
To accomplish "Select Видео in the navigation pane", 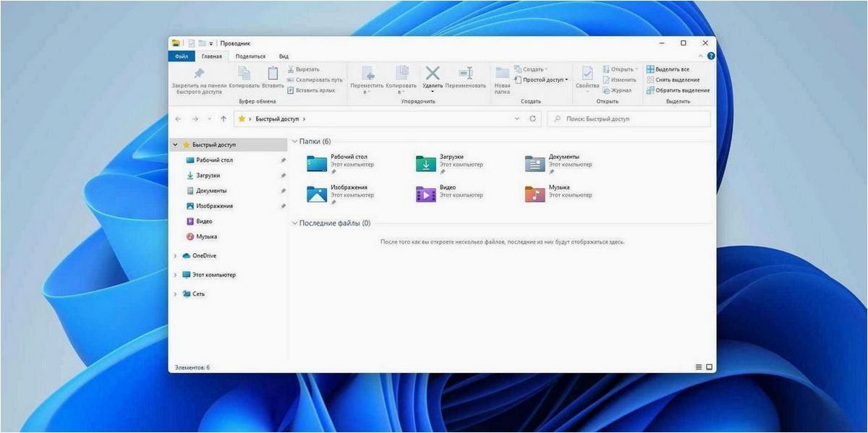I will (204, 221).
